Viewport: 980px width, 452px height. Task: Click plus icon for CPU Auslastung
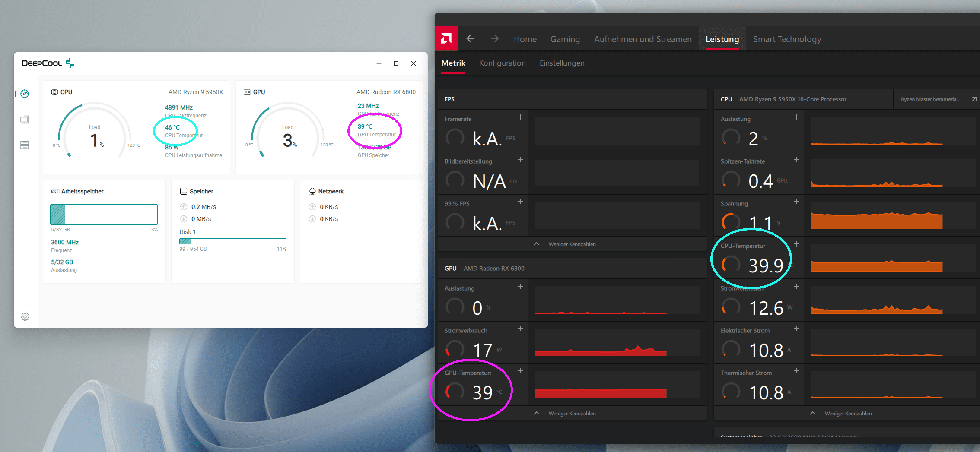coord(797,117)
